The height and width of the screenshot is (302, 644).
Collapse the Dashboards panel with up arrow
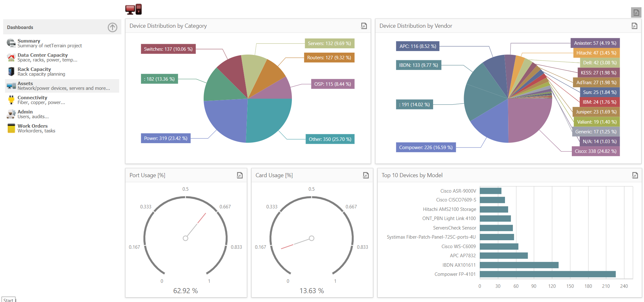(112, 27)
